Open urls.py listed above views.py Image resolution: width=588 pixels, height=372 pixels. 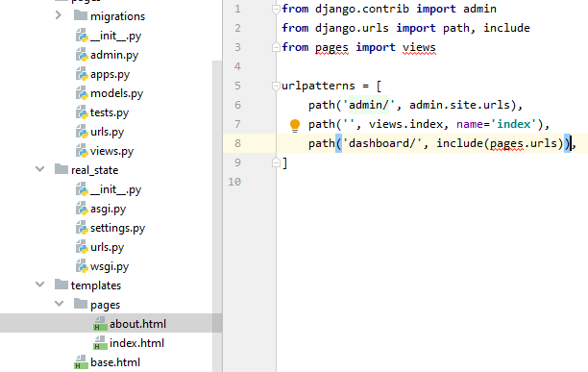click(x=108, y=132)
